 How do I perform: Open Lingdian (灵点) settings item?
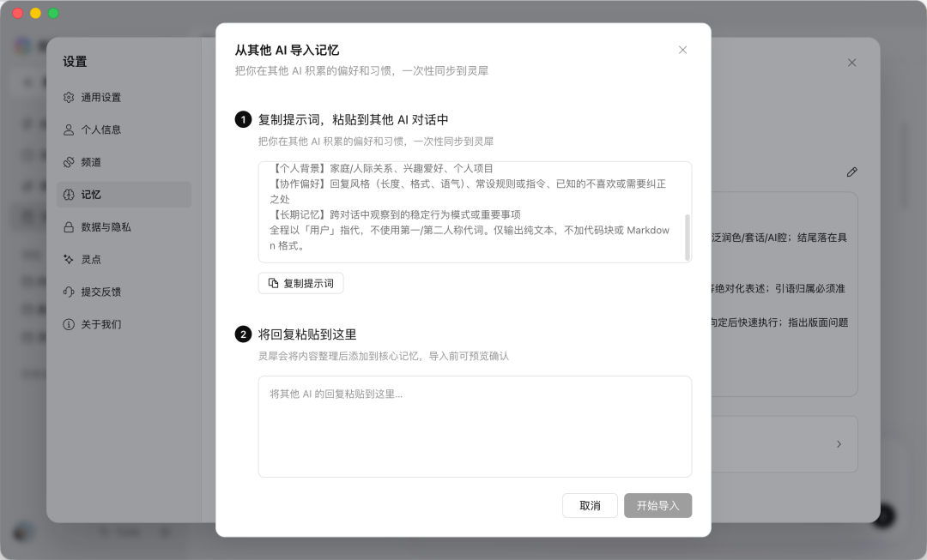pyautogui.click(x=124, y=259)
